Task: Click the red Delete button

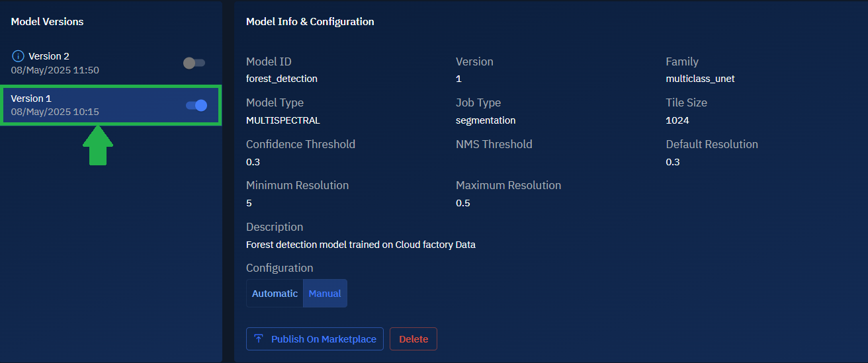Action: click(413, 339)
